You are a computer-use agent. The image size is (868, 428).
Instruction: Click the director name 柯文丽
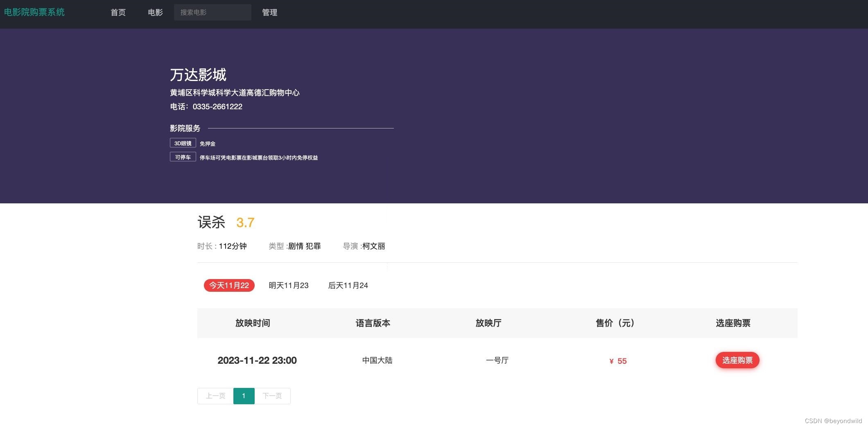coord(374,246)
